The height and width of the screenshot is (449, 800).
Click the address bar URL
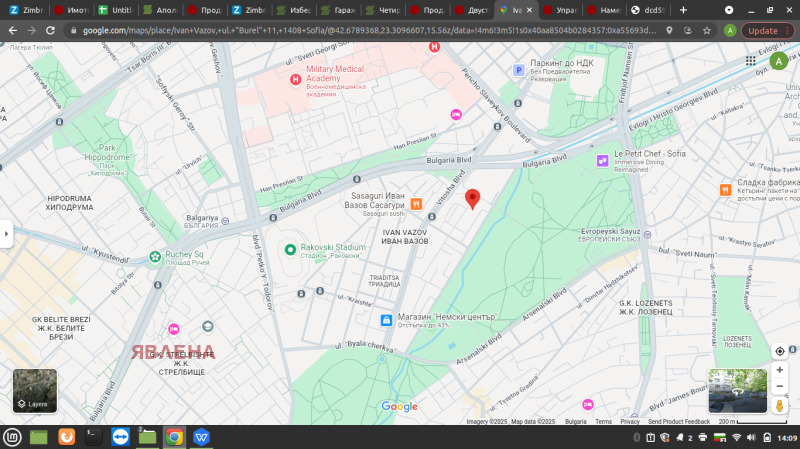369,31
